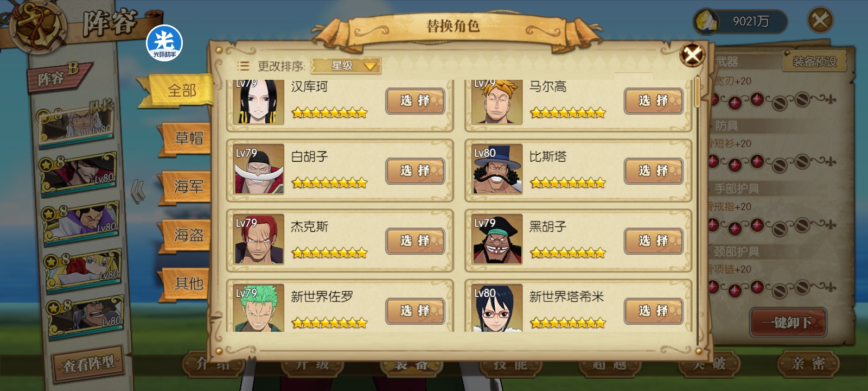
Task: Open the 光环助手 floating assistant icon
Action: point(164,43)
